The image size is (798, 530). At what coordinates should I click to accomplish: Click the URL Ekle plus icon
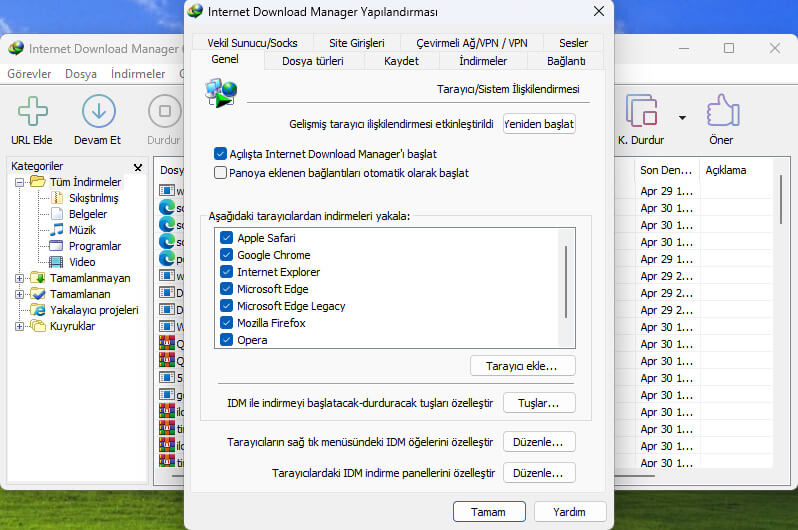(33, 111)
